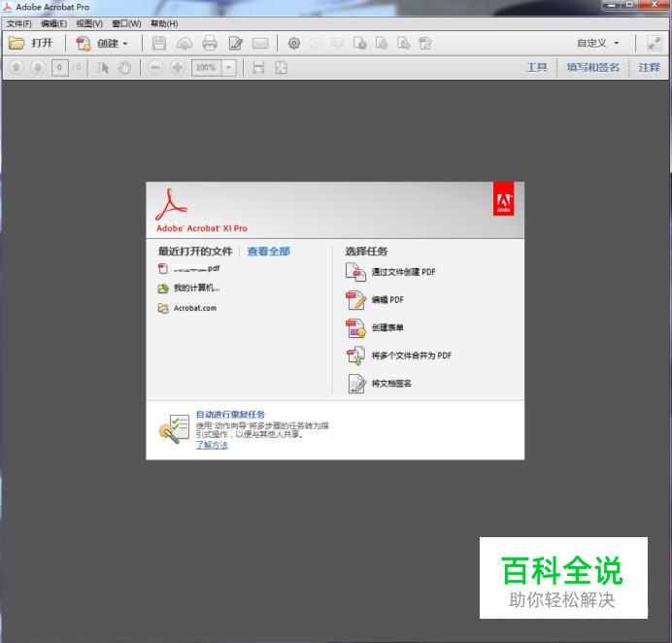Click the action wizard checklist icon
The width and height of the screenshot is (672, 643).
[174, 428]
